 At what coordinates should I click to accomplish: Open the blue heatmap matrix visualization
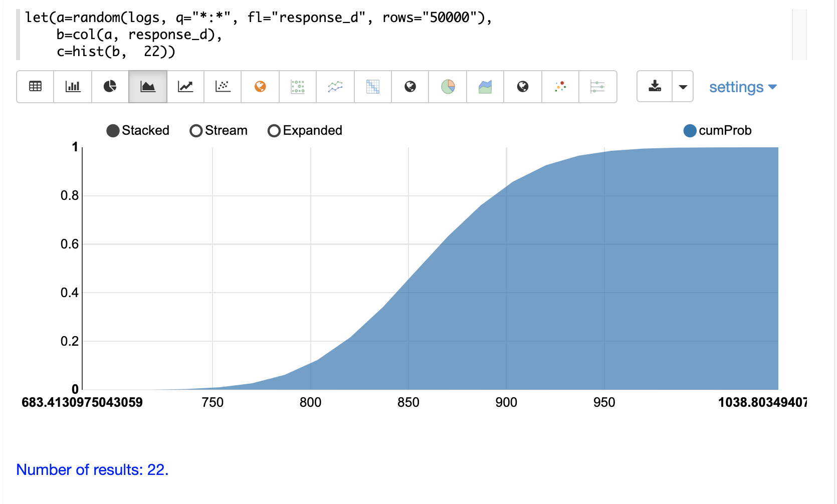pos(372,87)
